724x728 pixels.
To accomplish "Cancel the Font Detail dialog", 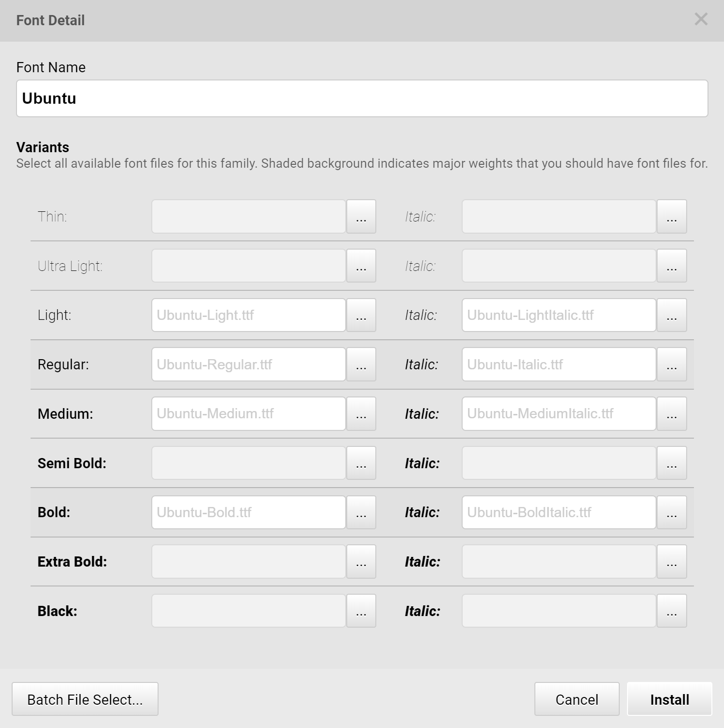I will (x=577, y=699).
